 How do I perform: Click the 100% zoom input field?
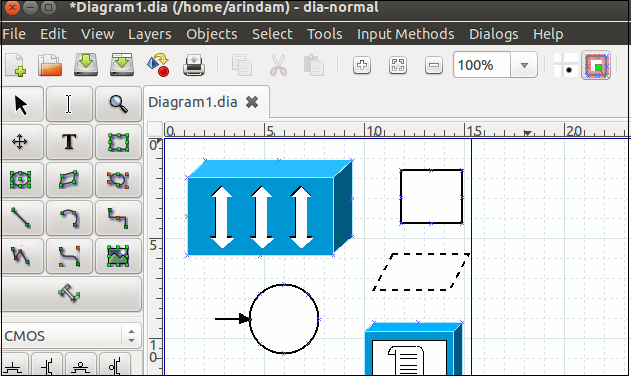482,65
